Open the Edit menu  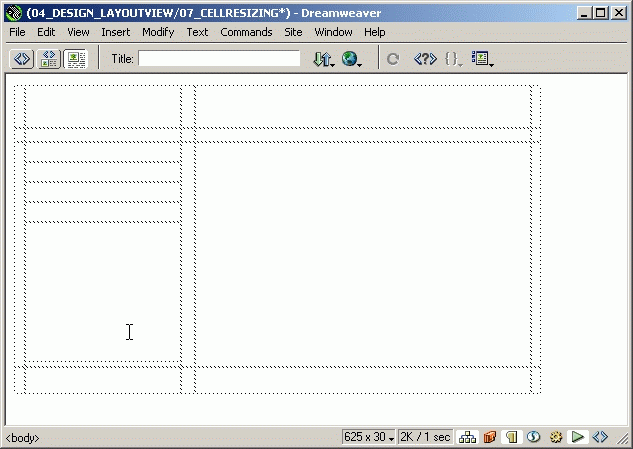point(46,32)
